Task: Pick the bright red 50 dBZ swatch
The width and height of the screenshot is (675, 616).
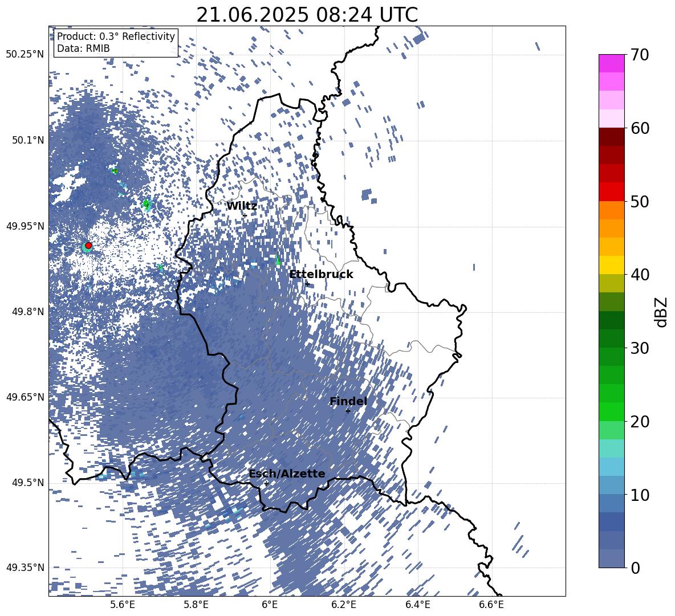Action: click(611, 192)
